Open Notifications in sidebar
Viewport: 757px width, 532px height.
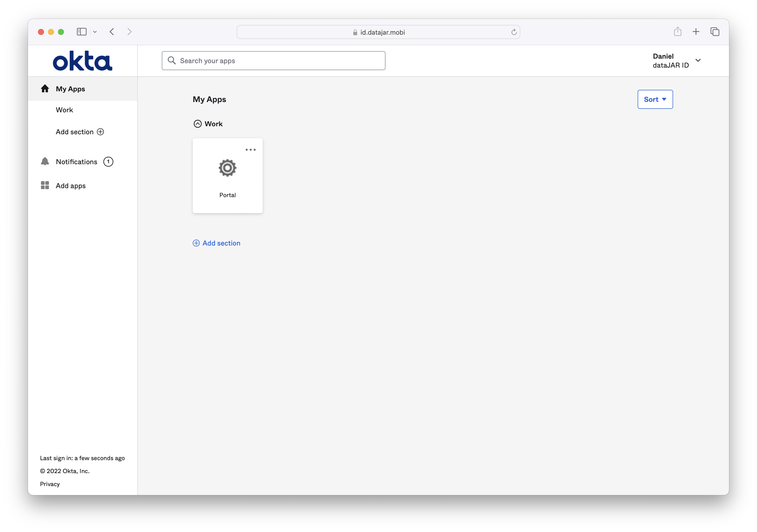click(76, 161)
